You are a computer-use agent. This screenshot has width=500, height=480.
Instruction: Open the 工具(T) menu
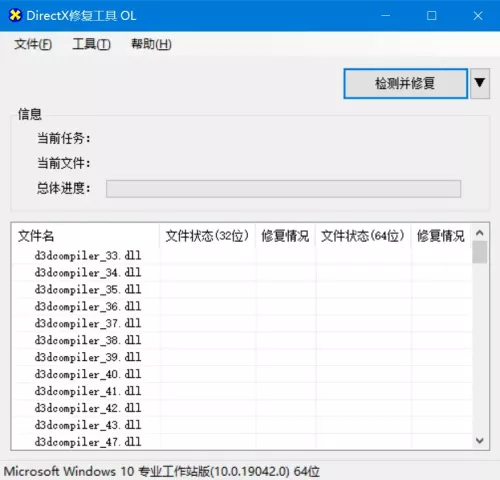[91, 44]
